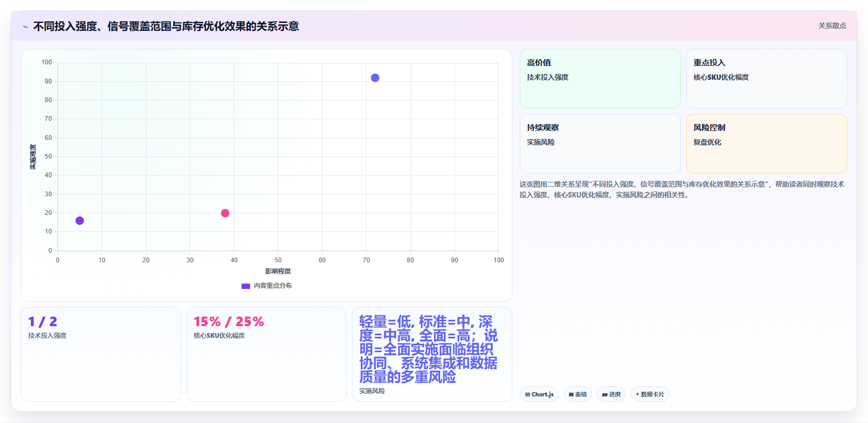Click the 实施难度 y-axis title
Image resolution: width=868 pixels, height=423 pixels.
click(33, 157)
